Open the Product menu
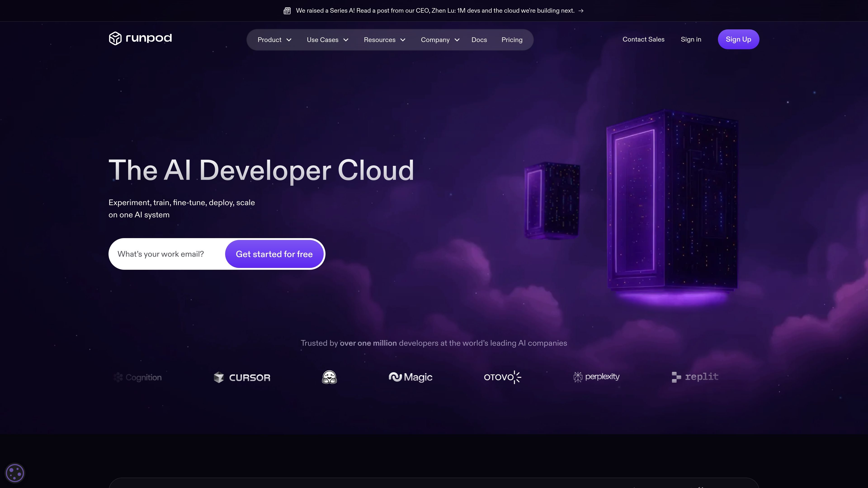The height and width of the screenshot is (488, 868). 274,40
